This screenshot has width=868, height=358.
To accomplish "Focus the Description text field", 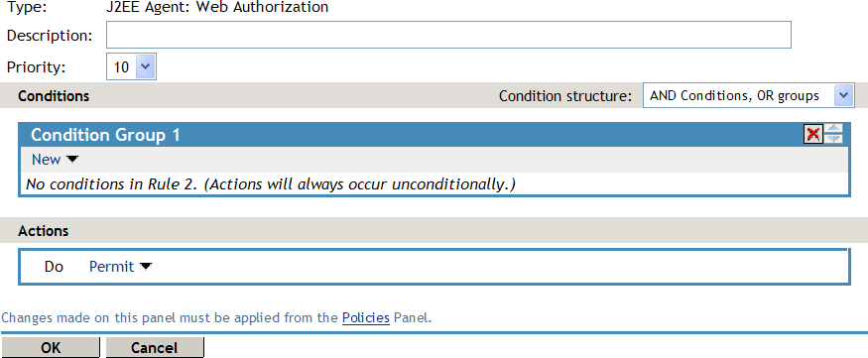I will point(448,35).
